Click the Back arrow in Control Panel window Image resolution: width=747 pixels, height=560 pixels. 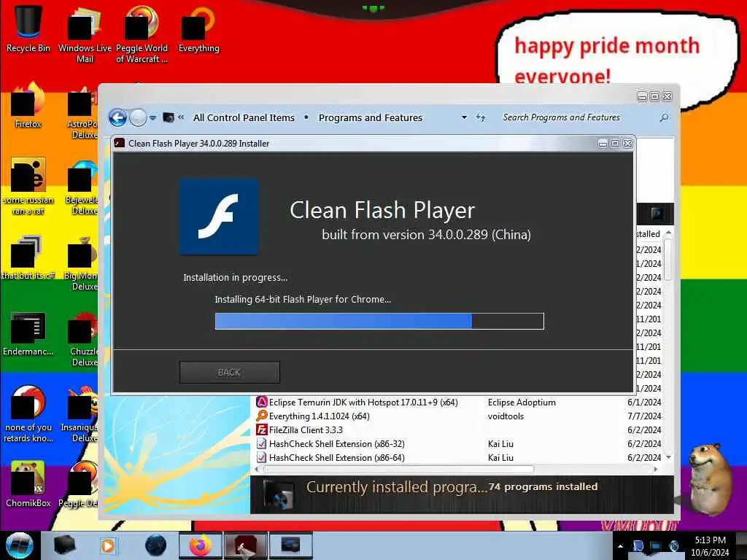(117, 117)
